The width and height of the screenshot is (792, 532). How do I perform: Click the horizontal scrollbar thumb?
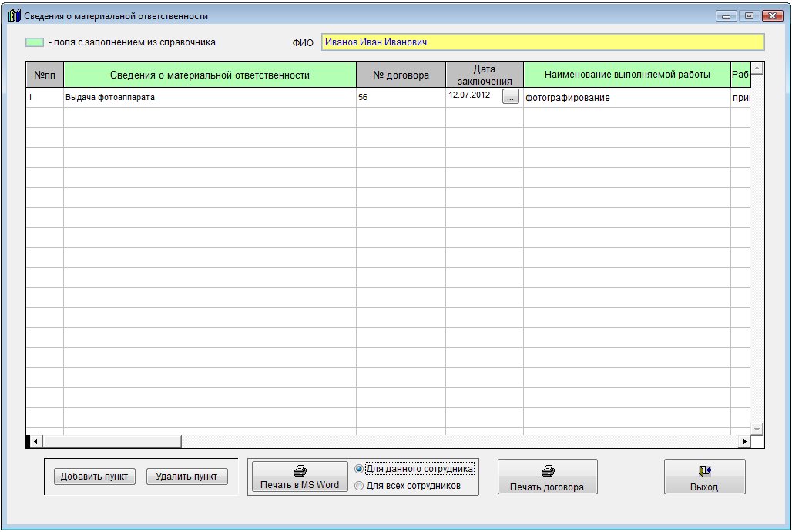112,442
